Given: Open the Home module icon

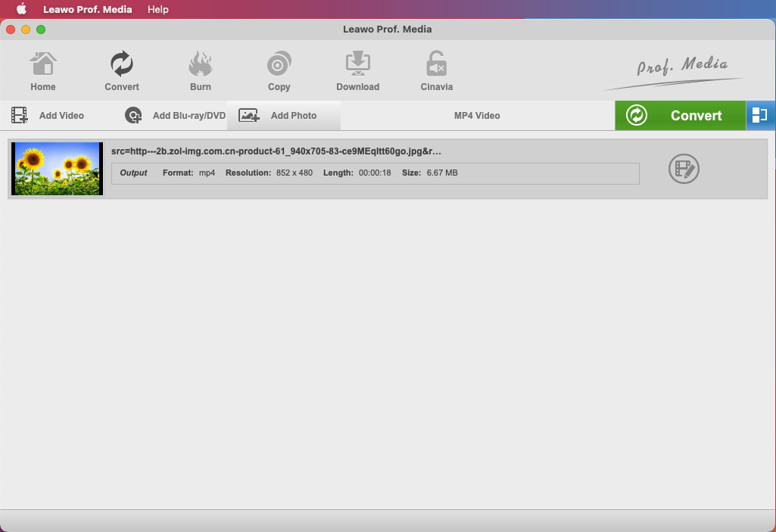Looking at the screenshot, I should point(43,64).
